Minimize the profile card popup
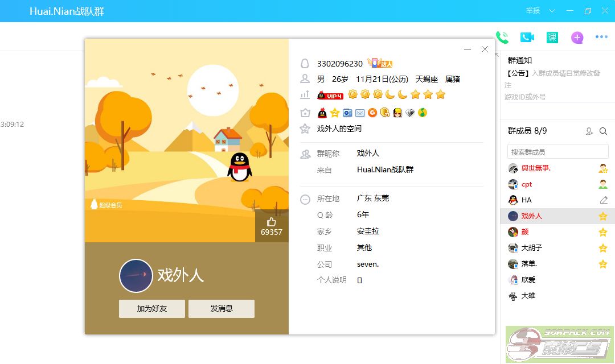The width and height of the screenshot is (615, 364). click(468, 49)
